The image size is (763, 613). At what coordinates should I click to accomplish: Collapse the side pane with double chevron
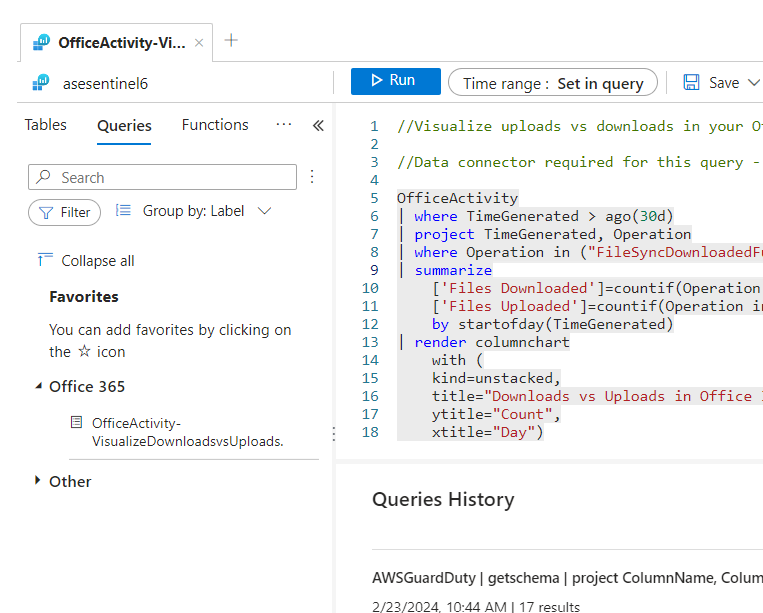coord(318,126)
